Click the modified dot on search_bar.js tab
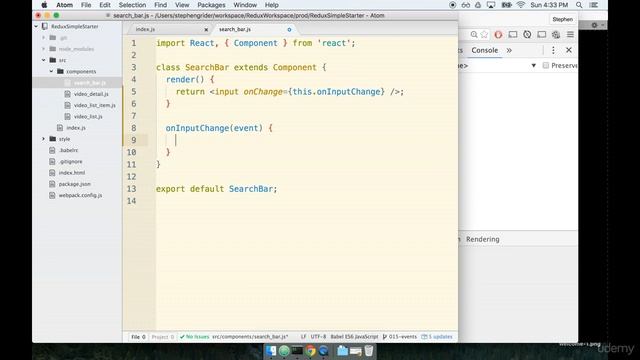 point(289,29)
